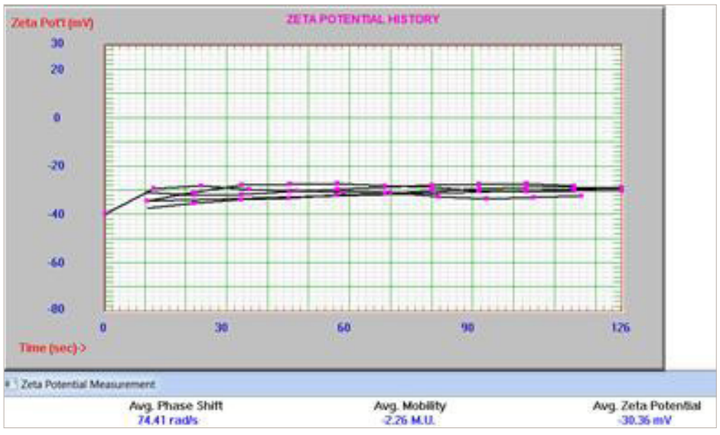Click the ZETA POTENTIAL HISTORY chart title
Screen dimensions: 720x435
tap(363, 18)
